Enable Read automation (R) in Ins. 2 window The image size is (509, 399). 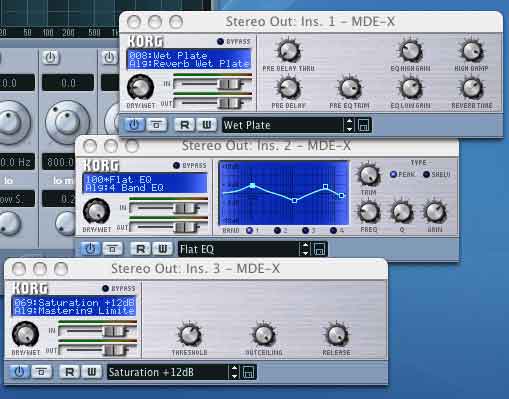[141, 249]
